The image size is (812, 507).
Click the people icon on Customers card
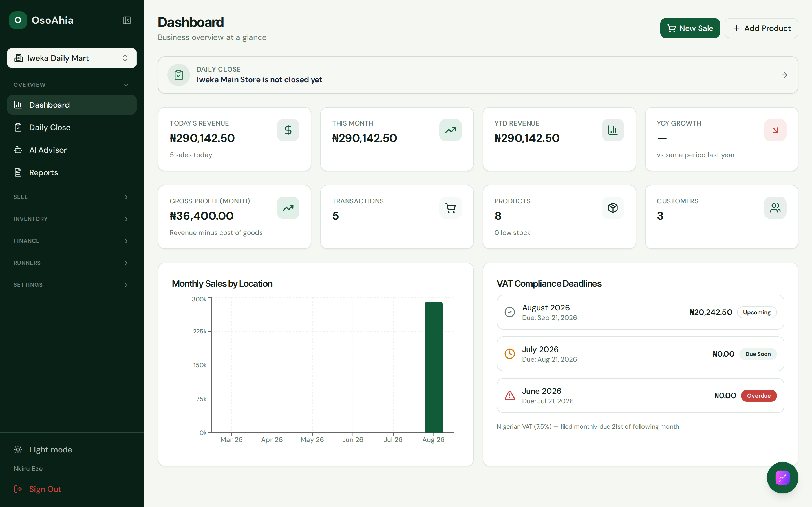pyautogui.click(x=775, y=208)
